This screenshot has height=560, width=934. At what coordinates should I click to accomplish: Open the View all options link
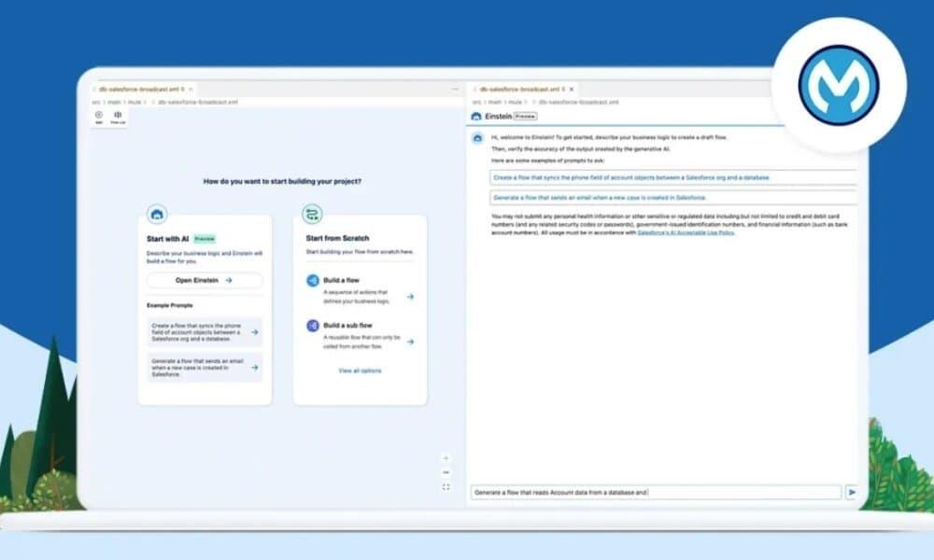coord(360,371)
